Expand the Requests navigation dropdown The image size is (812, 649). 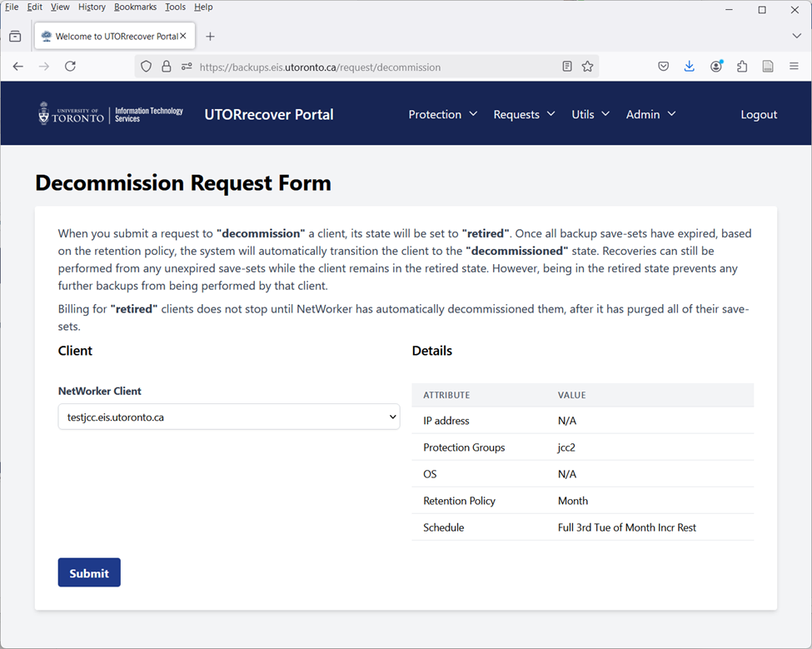point(524,114)
